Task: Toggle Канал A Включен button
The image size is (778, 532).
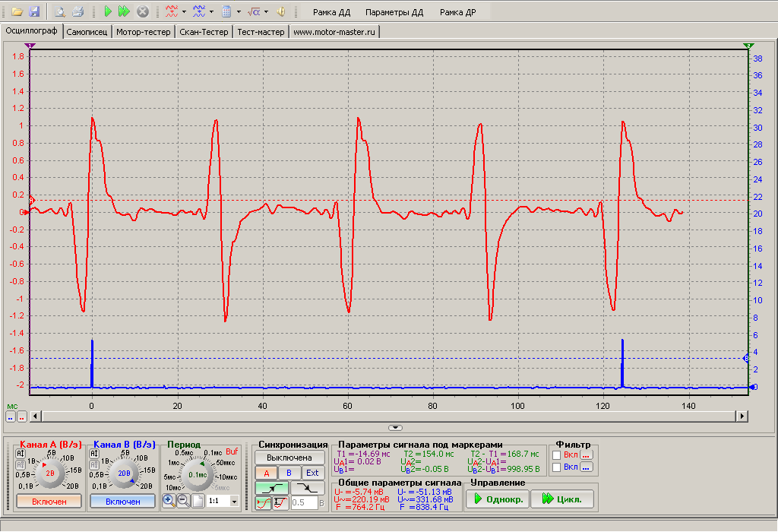Action: click(x=49, y=502)
